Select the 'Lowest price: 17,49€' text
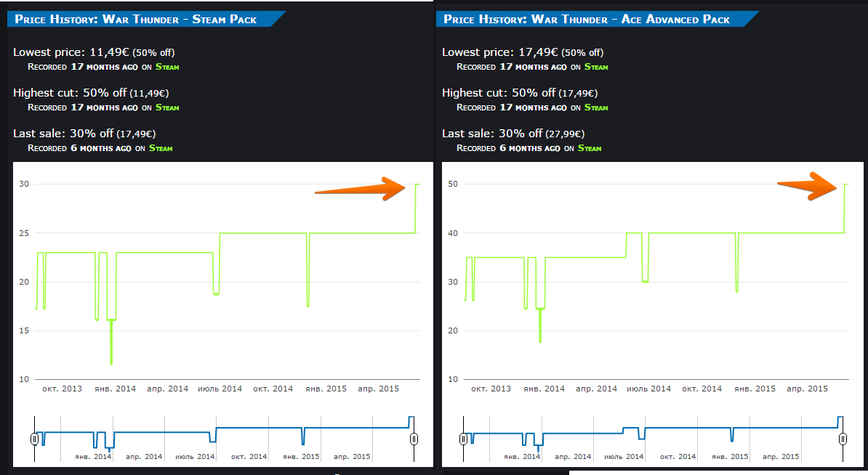The image size is (868, 475). [x=500, y=52]
